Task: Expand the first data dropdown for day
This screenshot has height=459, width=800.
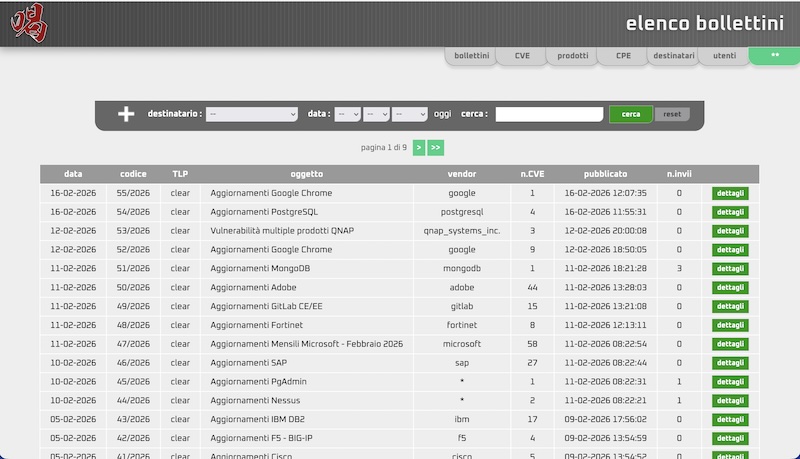Action: pyautogui.click(x=347, y=114)
